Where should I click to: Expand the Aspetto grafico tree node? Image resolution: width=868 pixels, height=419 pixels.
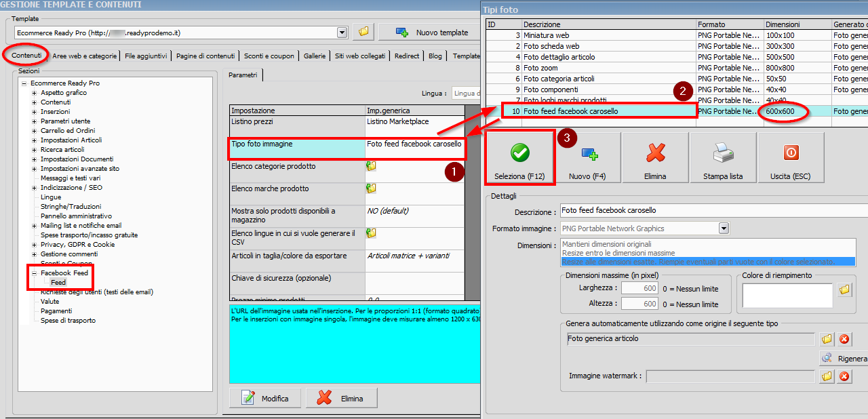pos(35,93)
